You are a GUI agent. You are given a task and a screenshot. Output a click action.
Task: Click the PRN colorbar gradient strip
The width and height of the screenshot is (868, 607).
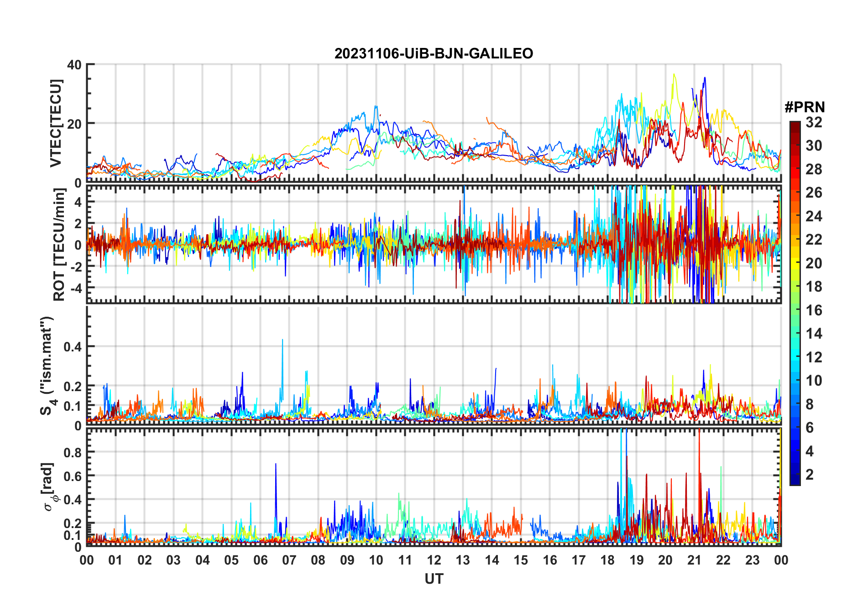pos(795,303)
